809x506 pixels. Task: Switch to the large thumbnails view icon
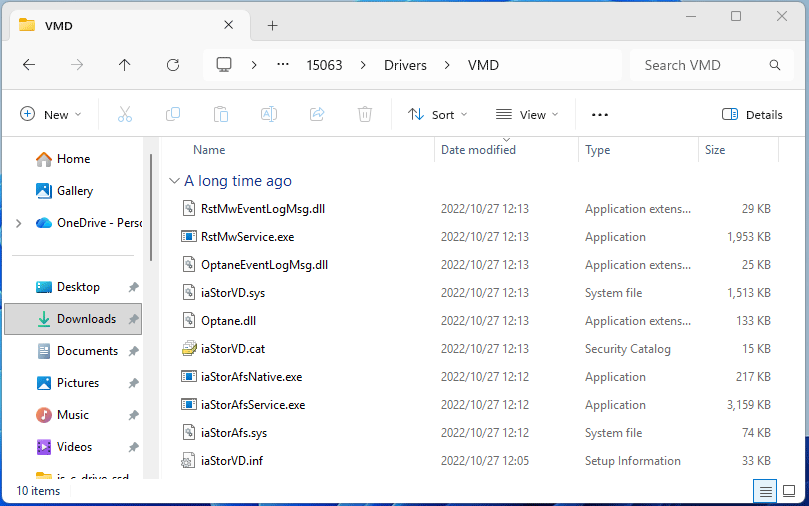click(789, 491)
